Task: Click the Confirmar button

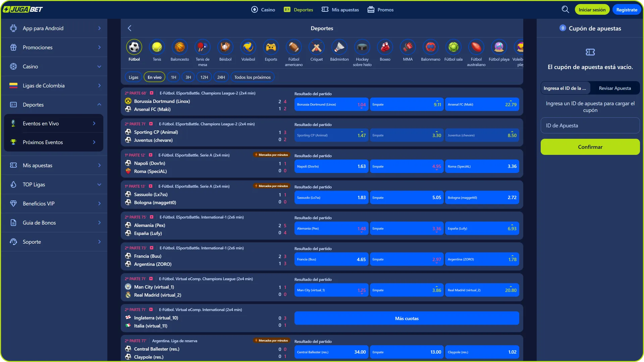Action: [590, 147]
